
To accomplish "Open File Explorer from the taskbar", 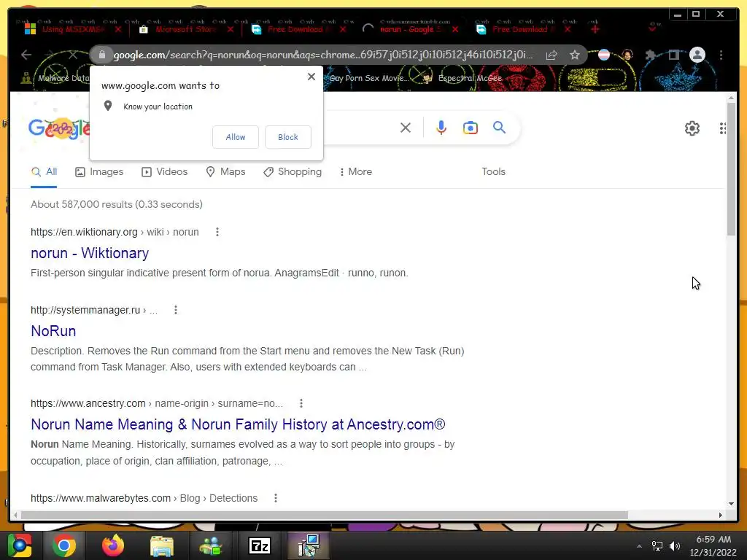I will (161, 545).
